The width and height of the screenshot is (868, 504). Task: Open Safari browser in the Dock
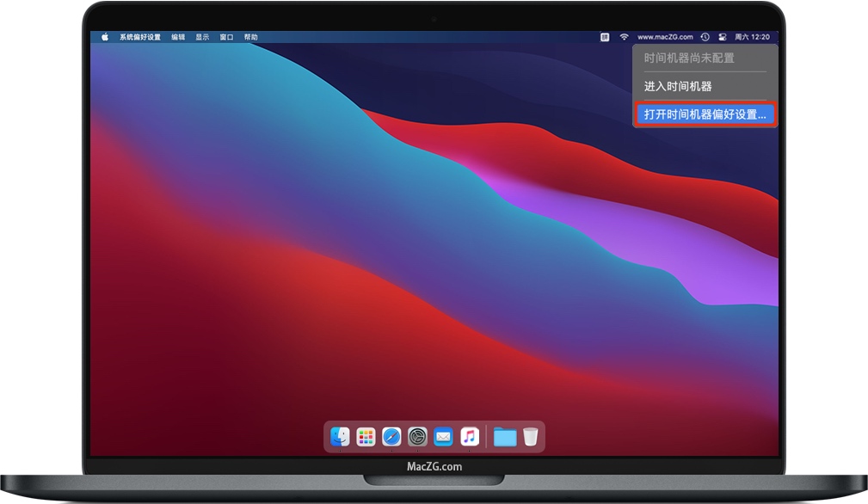[391, 437]
